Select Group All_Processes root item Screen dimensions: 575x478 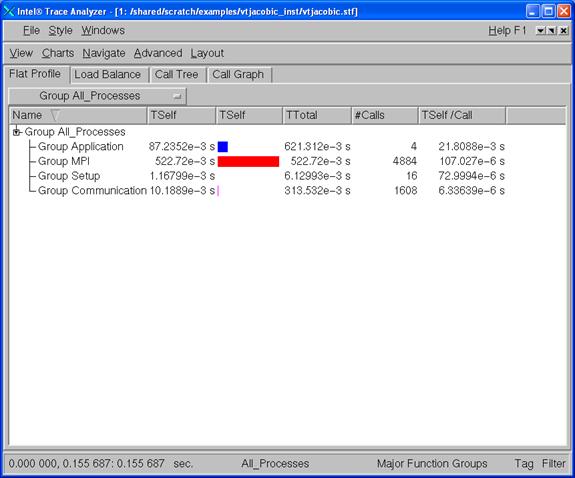click(75, 132)
